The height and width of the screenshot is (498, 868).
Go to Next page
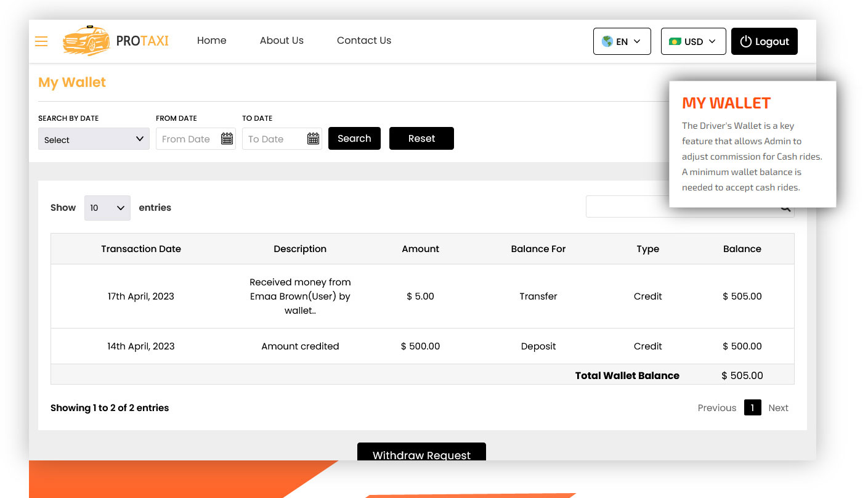click(x=778, y=408)
